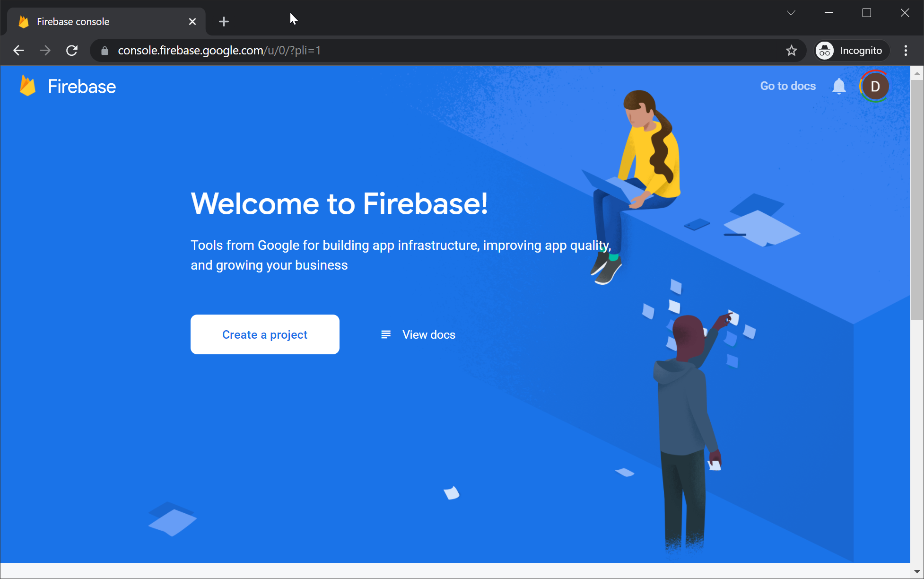Click the Firebase wordmark text

click(x=82, y=87)
